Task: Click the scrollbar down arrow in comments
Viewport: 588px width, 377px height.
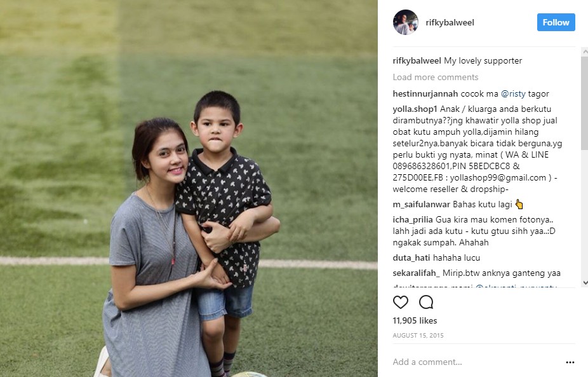Action: coord(585,283)
